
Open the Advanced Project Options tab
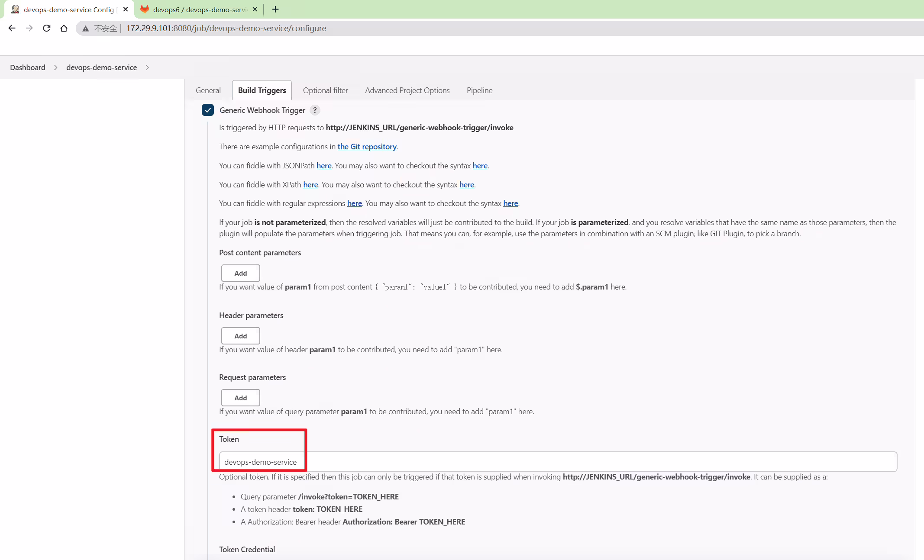click(x=407, y=90)
